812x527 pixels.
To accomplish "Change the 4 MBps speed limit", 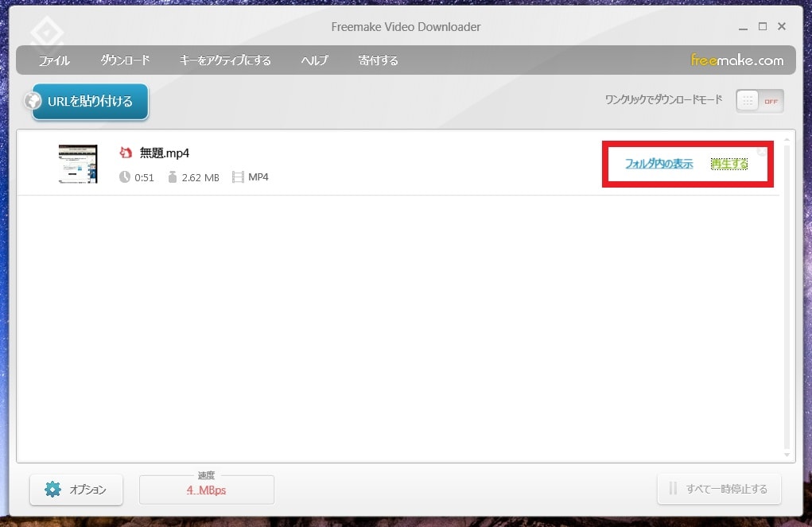I will [x=206, y=490].
